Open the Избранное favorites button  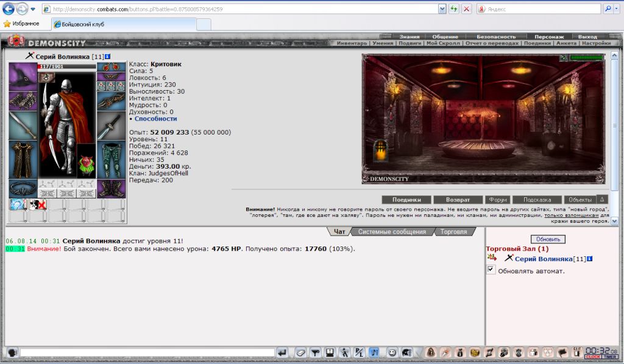point(21,24)
